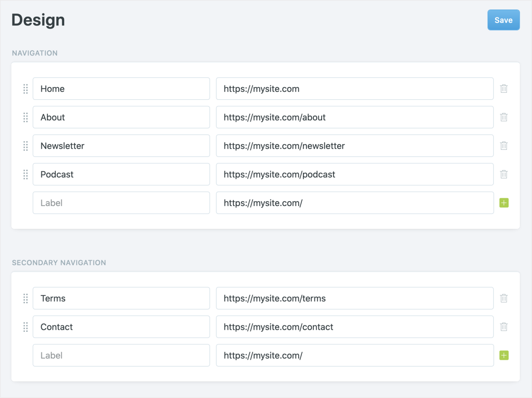Delete the Newsletter navigation item

[503, 145]
